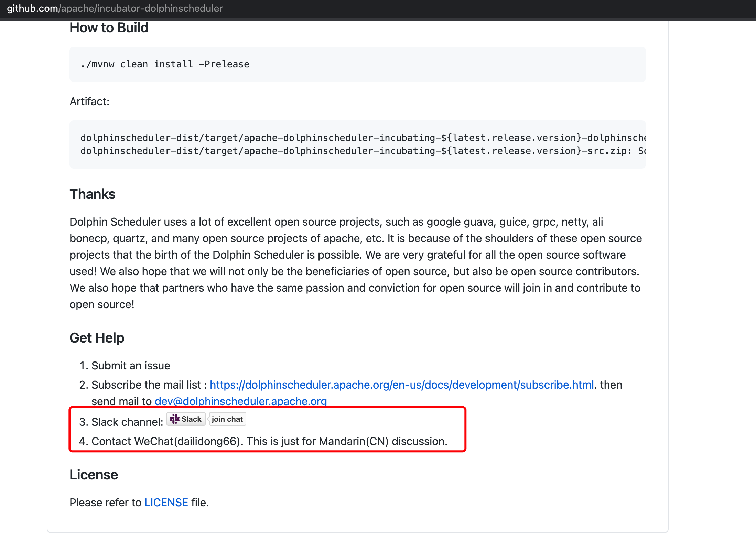The width and height of the screenshot is (756, 551).
Task: Click the 'License' heading
Action: click(94, 475)
